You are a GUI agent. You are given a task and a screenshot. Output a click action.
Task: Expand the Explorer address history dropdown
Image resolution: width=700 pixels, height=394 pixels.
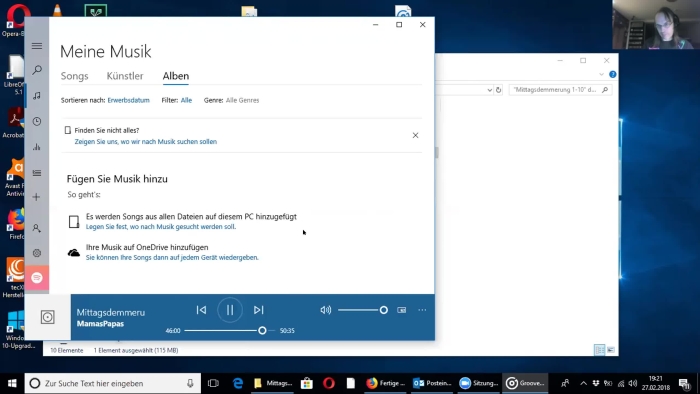click(x=489, y=90)
